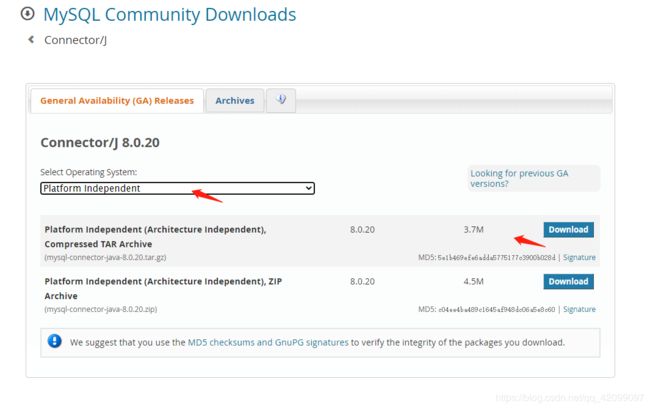Image resolution: width=650 pixels, height=409 pixels.
Task: Open the Select Operating System dropdown
Action: click(177, 188)
